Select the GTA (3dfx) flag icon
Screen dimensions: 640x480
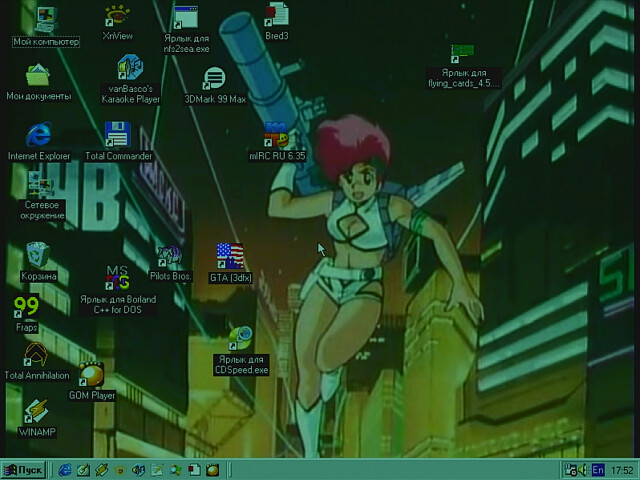(x=230, y=256)
